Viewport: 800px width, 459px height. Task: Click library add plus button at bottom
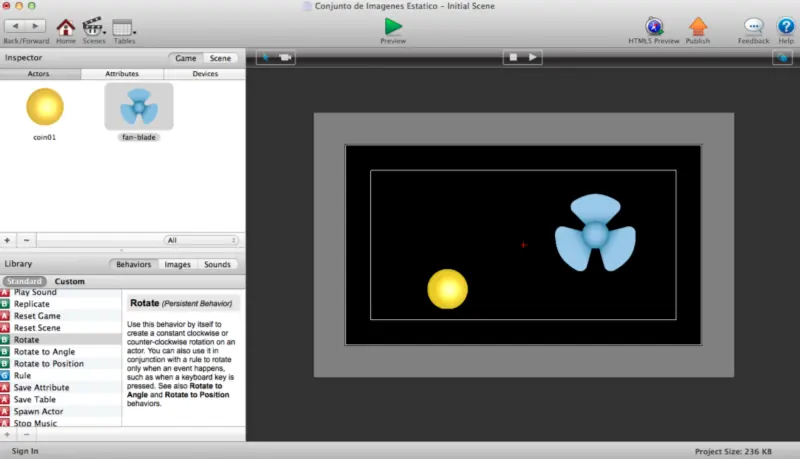pos(7,435)
